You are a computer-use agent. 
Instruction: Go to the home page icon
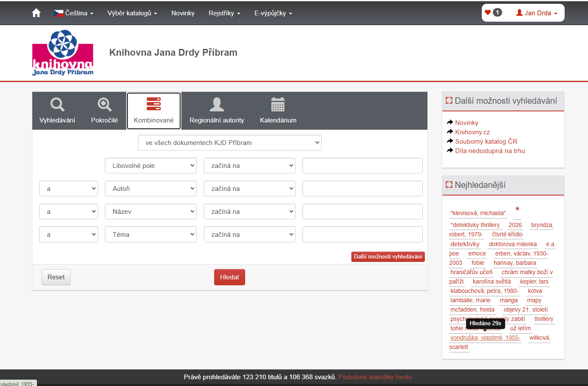tap(37, 13)
